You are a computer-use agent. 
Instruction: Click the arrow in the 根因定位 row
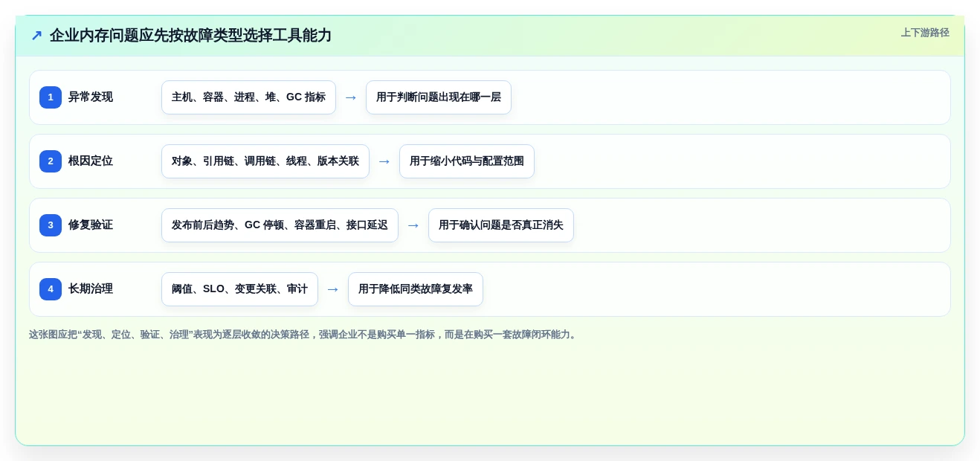tap(384, 161)
